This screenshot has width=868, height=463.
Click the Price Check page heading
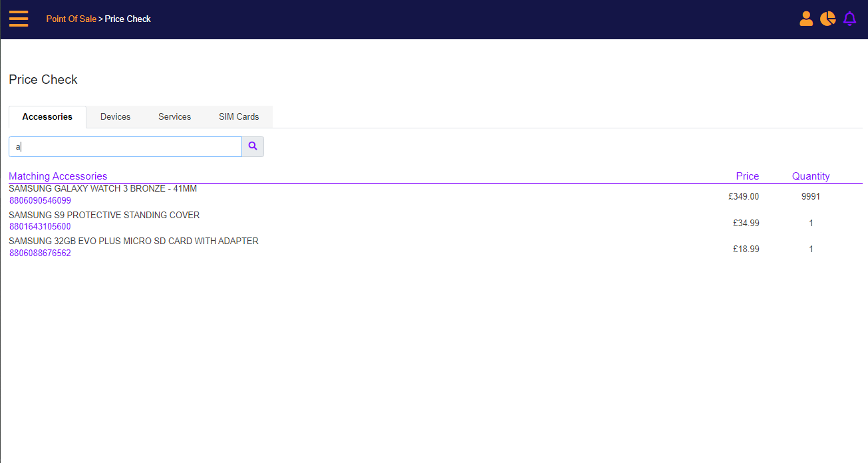click(x=43, y=79)
